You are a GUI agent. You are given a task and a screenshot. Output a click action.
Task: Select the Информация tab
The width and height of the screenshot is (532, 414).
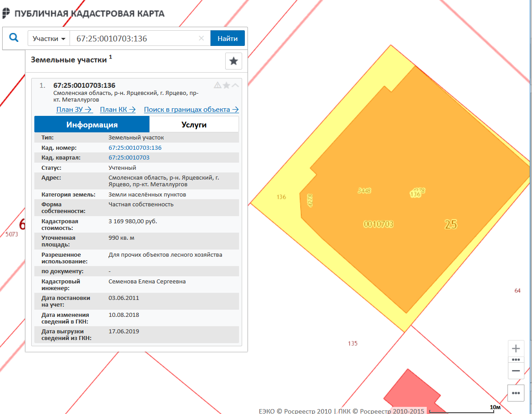pos(92,124)
